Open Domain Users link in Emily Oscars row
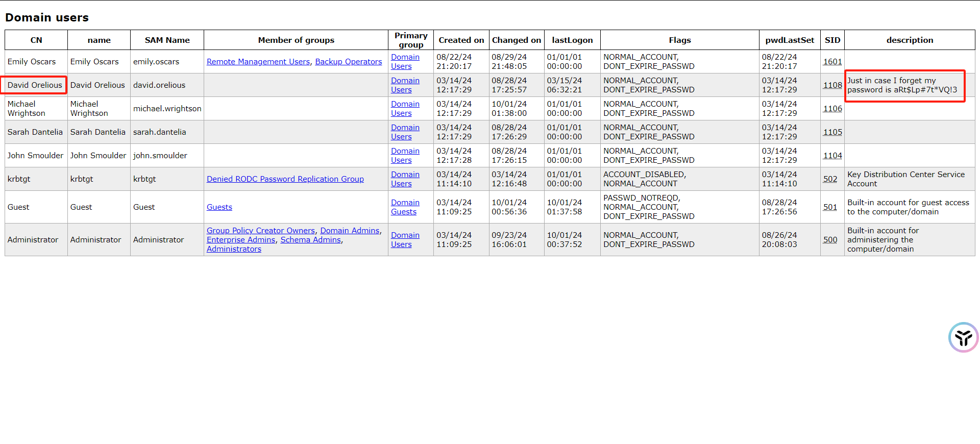This screenshot has height=444, width=980. [405, 62]
